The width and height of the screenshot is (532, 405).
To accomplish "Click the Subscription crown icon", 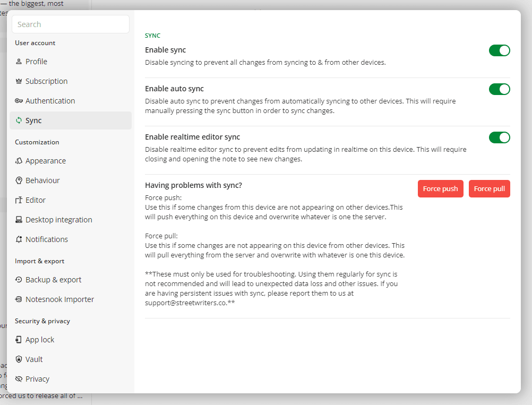I will 19,81.
